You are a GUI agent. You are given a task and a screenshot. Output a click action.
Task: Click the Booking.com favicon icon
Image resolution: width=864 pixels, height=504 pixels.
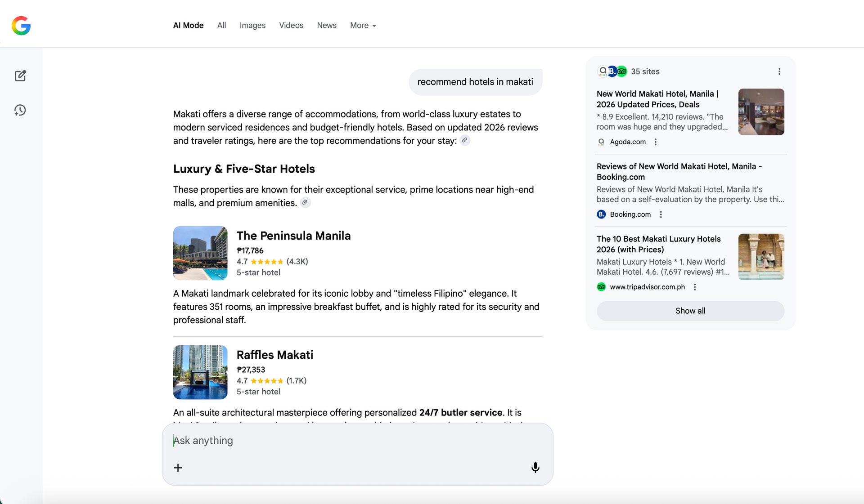[601, 214]
